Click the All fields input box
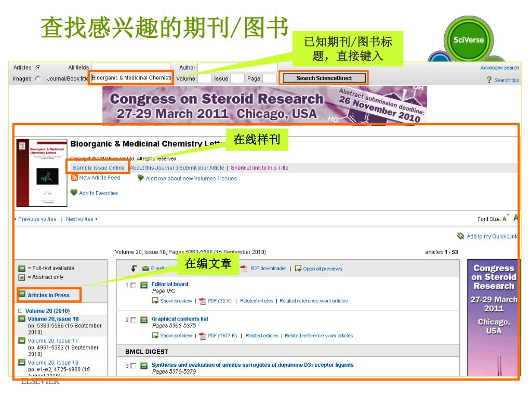Screen dimensions: 532x399 [131, 67]
